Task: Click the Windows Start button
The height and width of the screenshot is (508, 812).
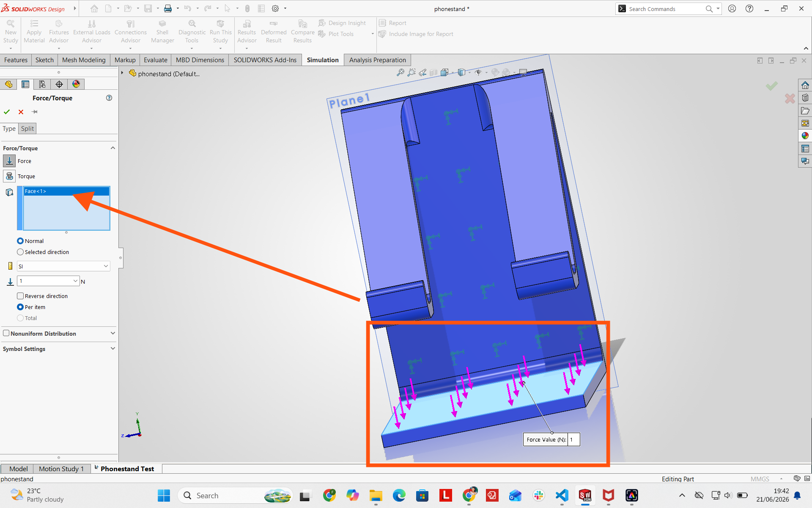Action: click(164, 495)
